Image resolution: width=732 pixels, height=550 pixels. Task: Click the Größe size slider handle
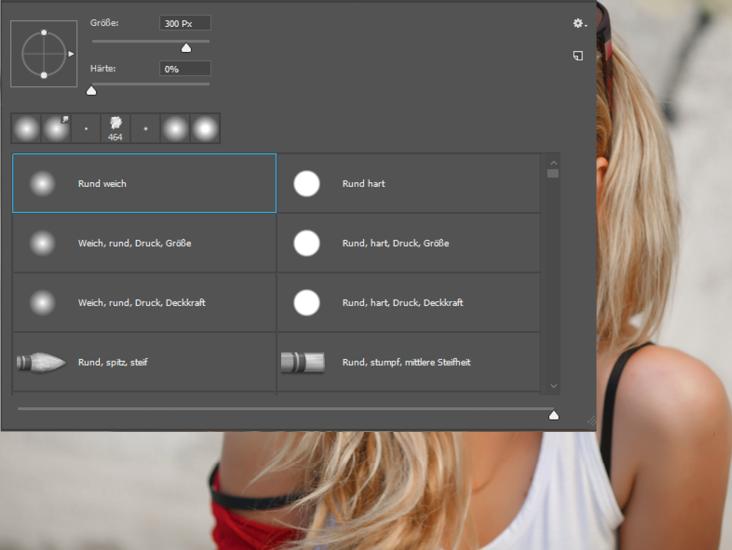[186, 48]
